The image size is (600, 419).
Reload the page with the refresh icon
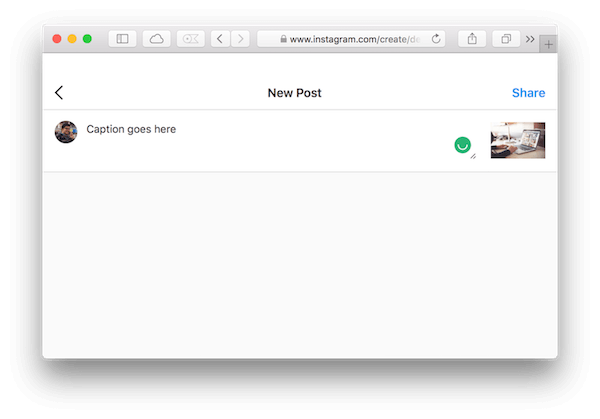436,39
